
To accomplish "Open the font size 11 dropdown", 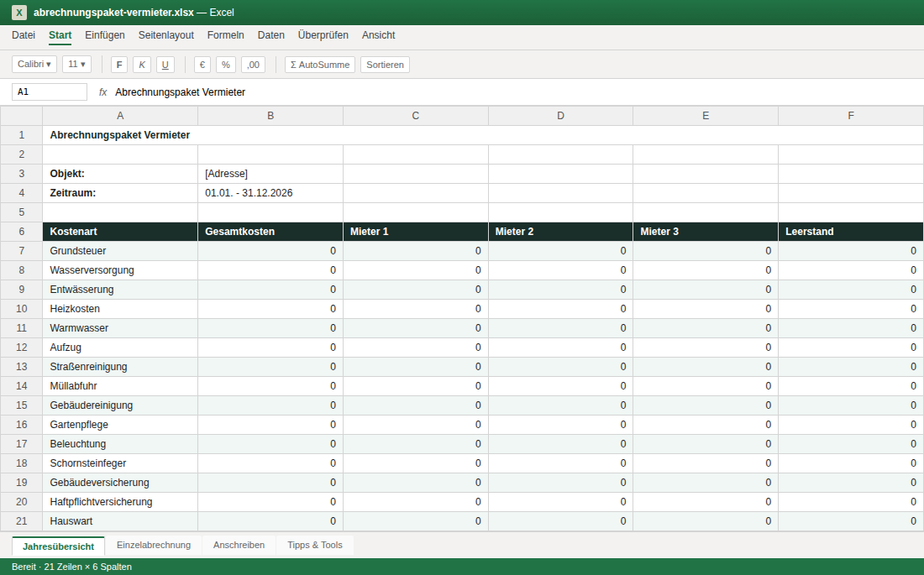I will pyautogui.click(x=76, y=65).
